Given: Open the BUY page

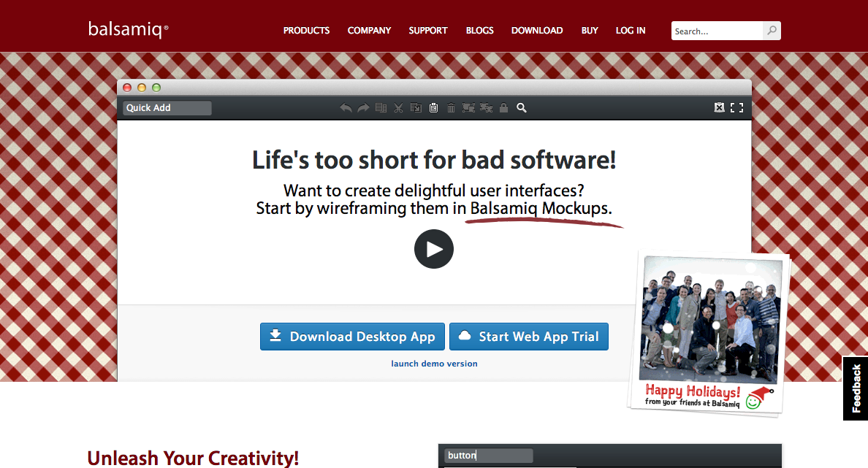Looking at the screenshot, I should tap(590, 31).
